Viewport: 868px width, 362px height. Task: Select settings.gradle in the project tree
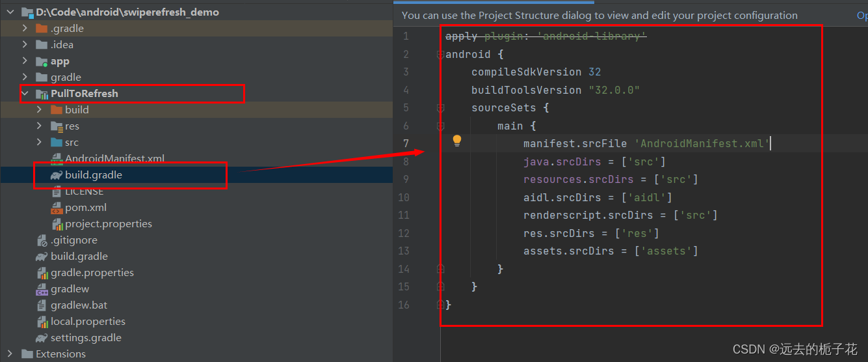pyautogui.click(x=86, y=338)
